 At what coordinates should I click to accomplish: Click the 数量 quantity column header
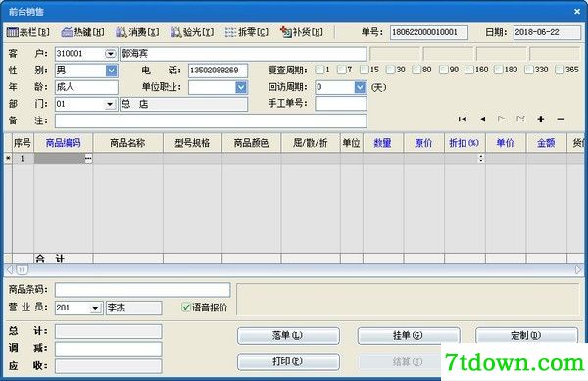383,143
